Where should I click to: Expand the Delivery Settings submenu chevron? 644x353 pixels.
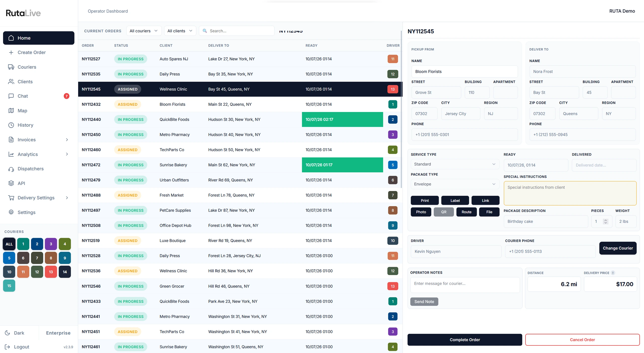[67, 198]
